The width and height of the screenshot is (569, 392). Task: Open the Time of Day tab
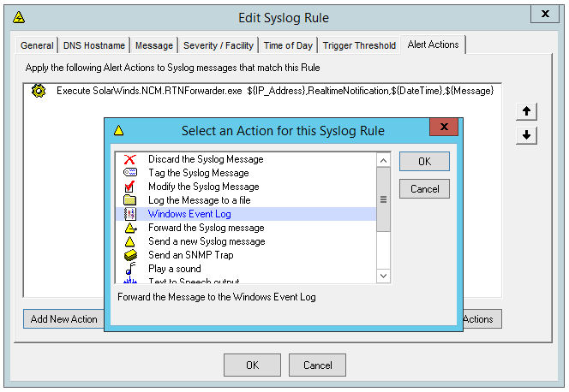(288, 45)
